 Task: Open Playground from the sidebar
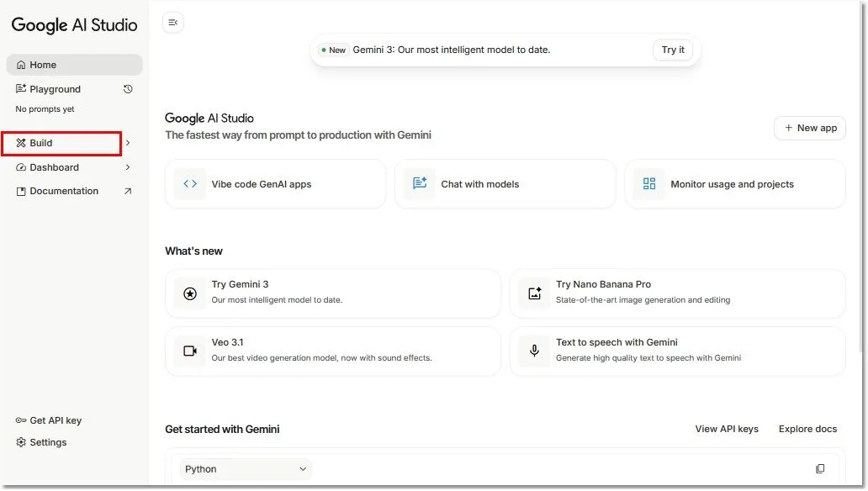click(56, 89)
